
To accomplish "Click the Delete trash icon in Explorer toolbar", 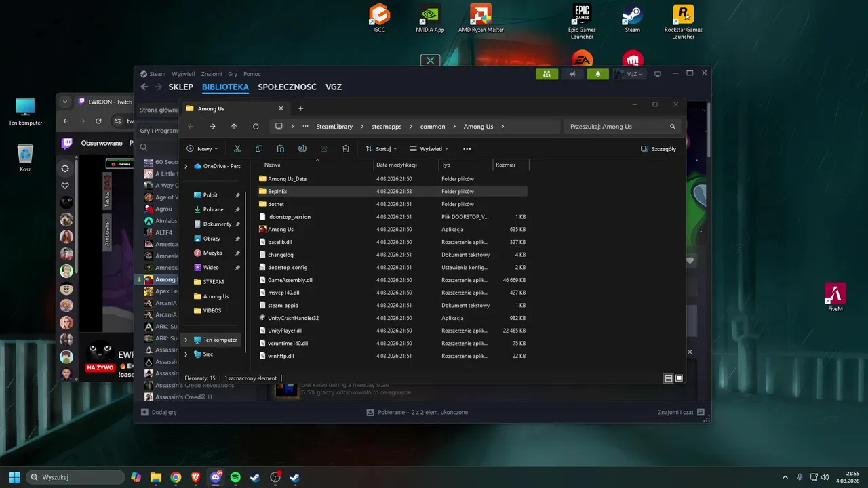I will click(345, 148).
